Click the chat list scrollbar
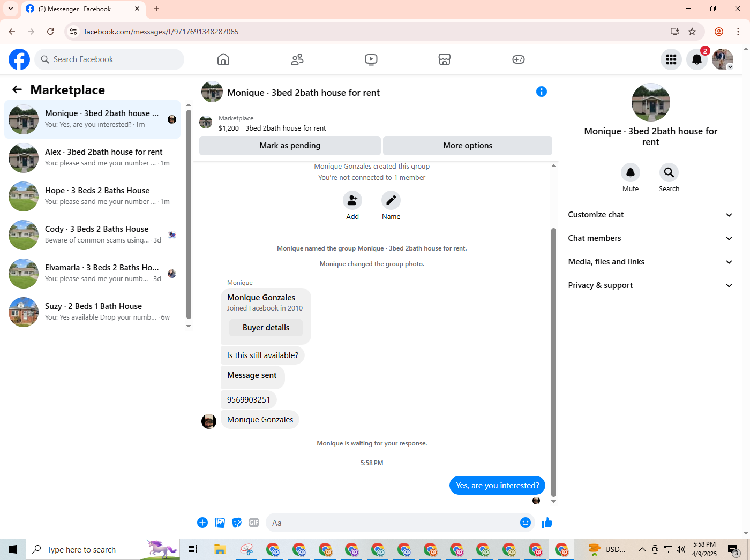Image resolution: width=750 pixels, height=560 pixels. [189, 214]
